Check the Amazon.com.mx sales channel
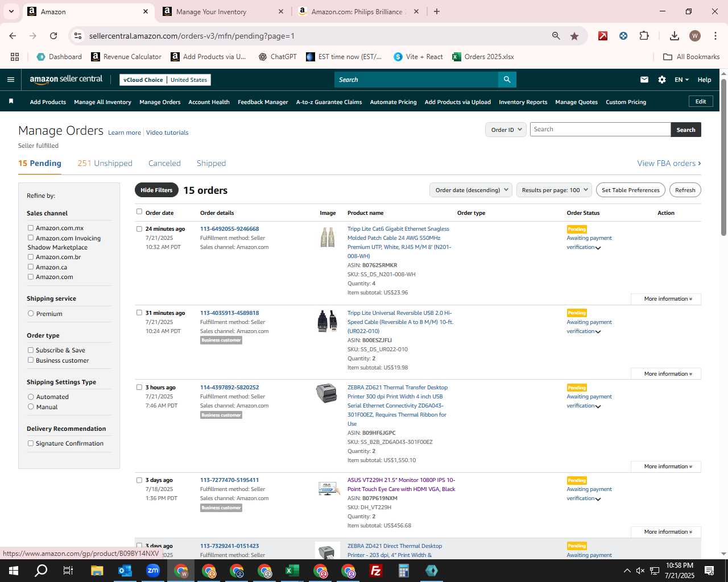 point(31,228)
